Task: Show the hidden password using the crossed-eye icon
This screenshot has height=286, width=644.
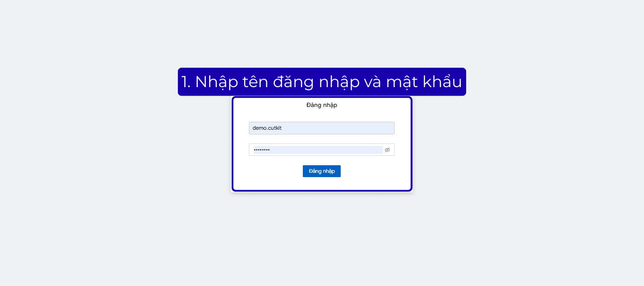Action: point(387,150)
